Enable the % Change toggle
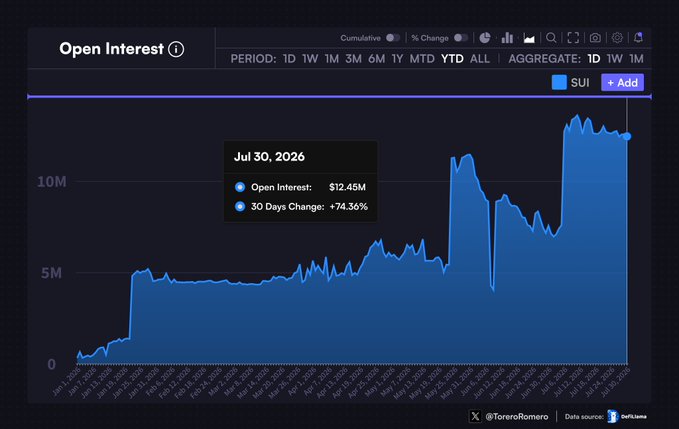The image size is (679, 429). [x=461, y=38]
